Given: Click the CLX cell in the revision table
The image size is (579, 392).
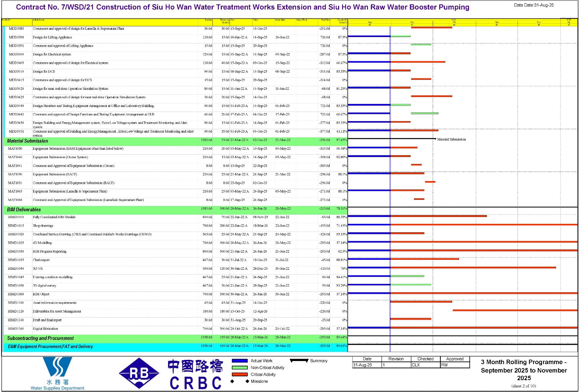Looking at the screenshot, I should pyautogui.click(x=425, y=365).
